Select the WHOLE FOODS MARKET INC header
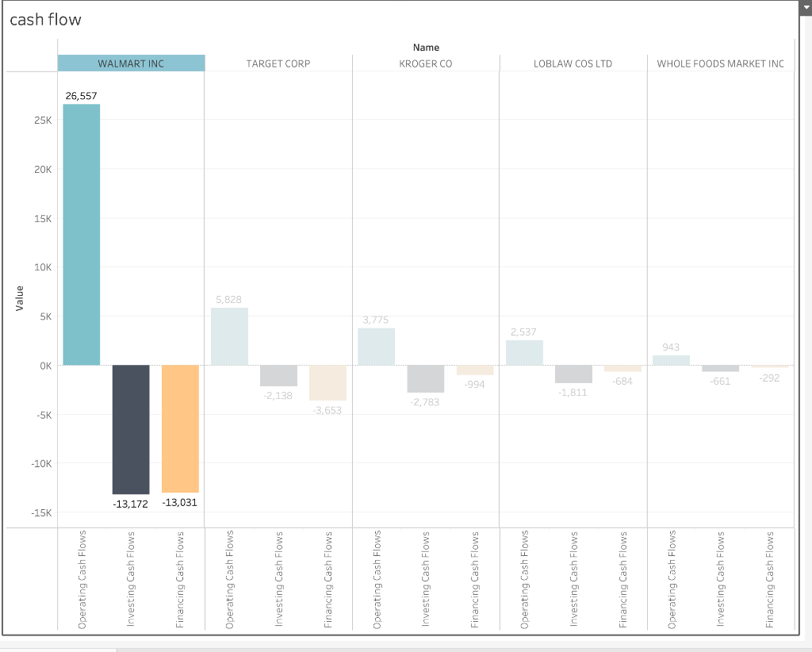 click(x=720, y=63)
